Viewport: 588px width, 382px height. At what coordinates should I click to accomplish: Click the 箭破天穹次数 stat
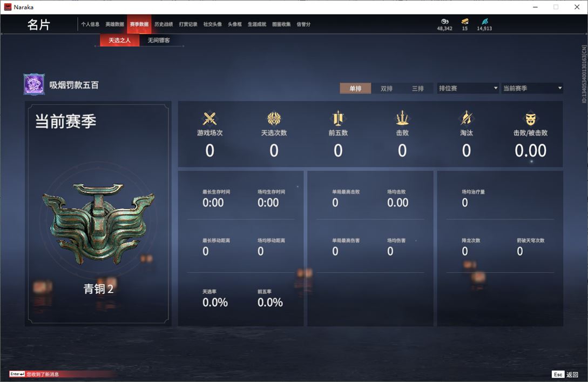point(530,247)
